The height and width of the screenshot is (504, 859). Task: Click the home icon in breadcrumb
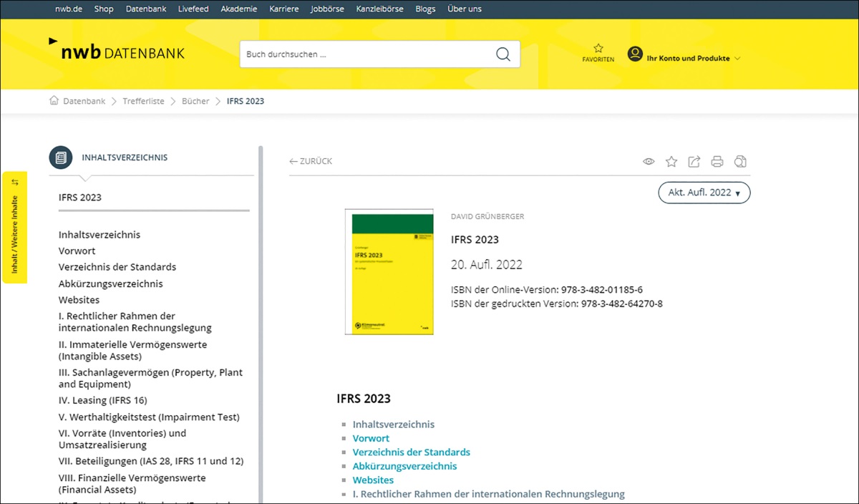coord(54,101)
